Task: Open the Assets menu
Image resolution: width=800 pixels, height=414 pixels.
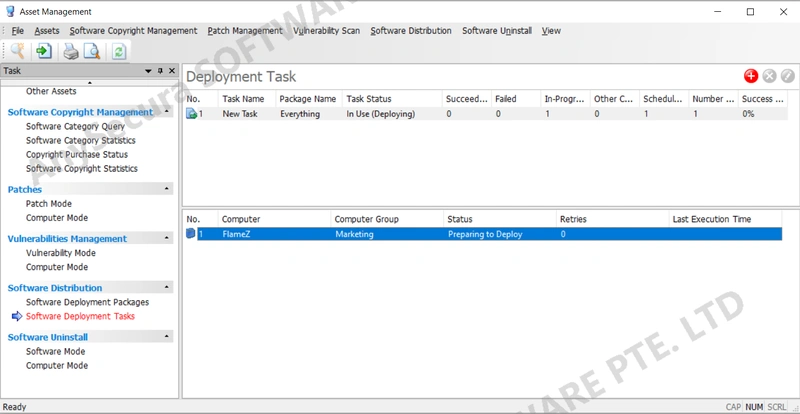Action: 47,31
